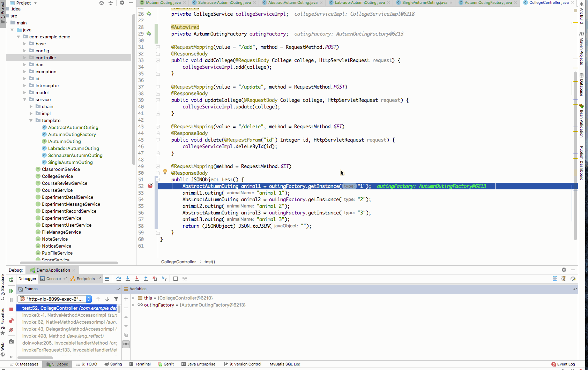Expand the base package folder

[25, 44]
